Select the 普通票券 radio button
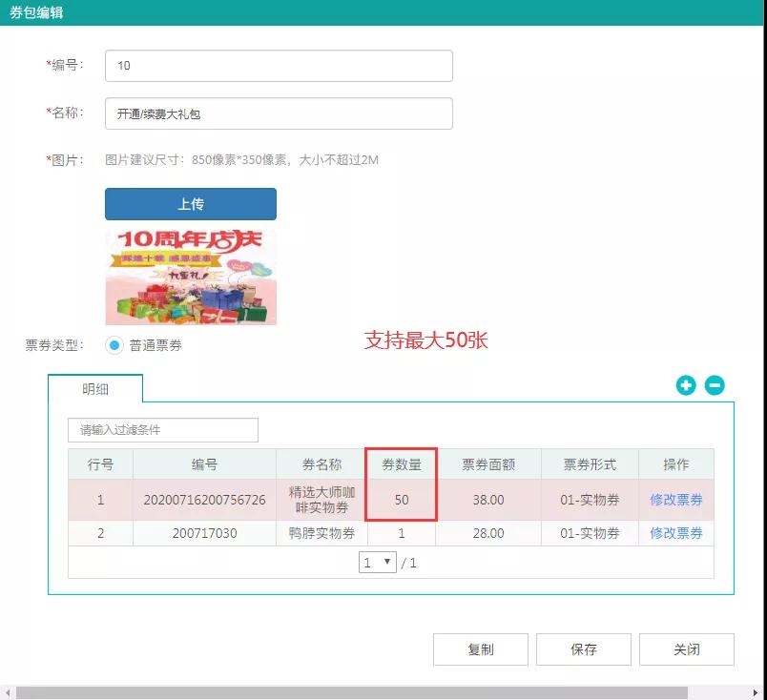 [x=114, y=345]
